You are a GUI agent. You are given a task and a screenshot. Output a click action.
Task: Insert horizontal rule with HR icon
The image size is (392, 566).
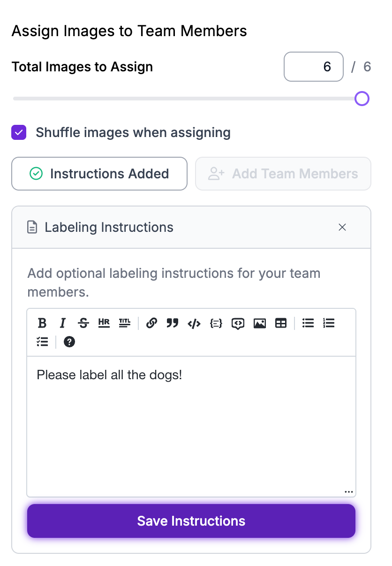[x=104, y=323]
